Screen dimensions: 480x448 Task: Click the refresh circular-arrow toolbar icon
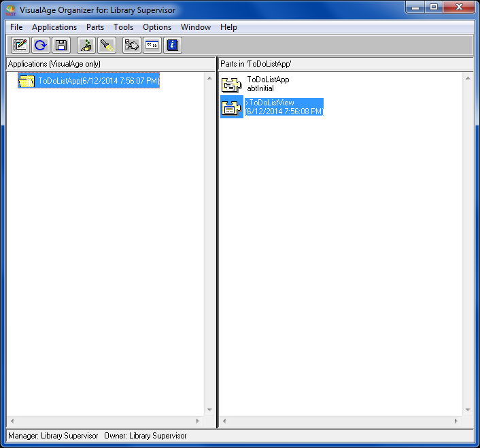tap(41, 46)
